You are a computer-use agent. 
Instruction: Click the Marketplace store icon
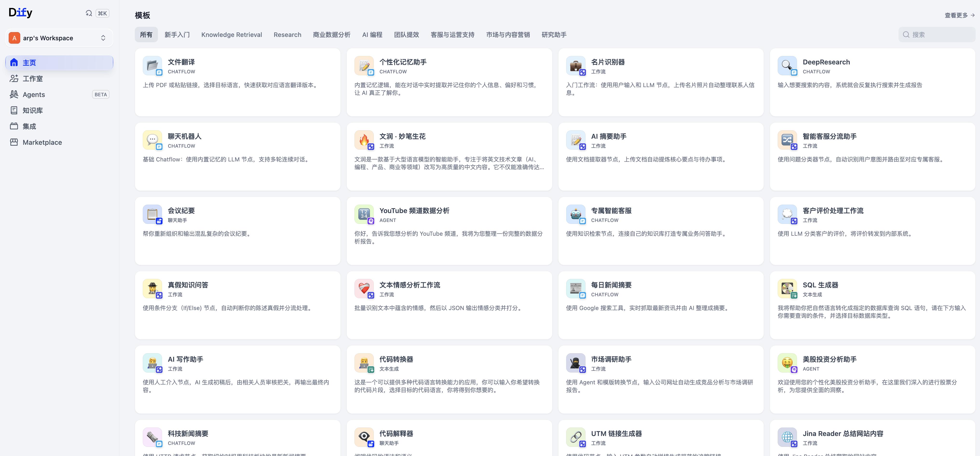[x=14, y=142]
